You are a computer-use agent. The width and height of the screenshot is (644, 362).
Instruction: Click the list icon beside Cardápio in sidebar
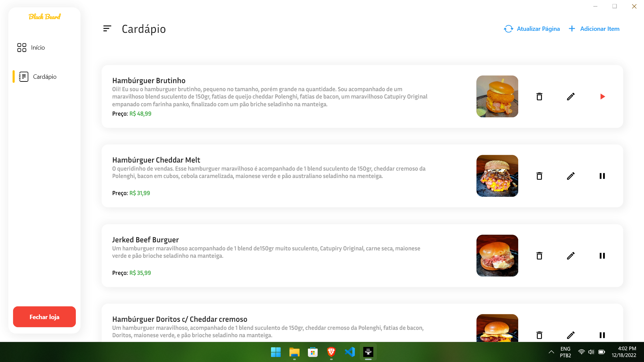[23, 77]
